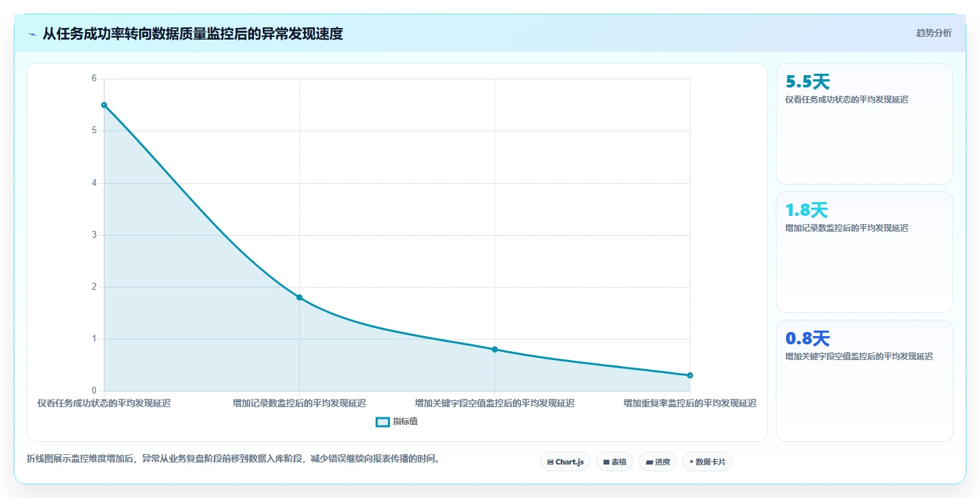
Task: Click the y-axis tick label 3
Action: (94, 235)
